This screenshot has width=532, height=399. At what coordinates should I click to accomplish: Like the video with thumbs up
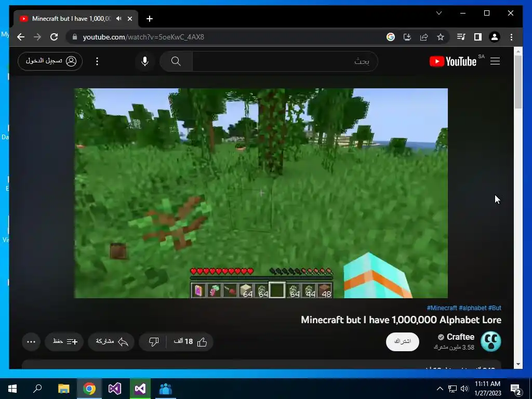click(x=190, y=342)
